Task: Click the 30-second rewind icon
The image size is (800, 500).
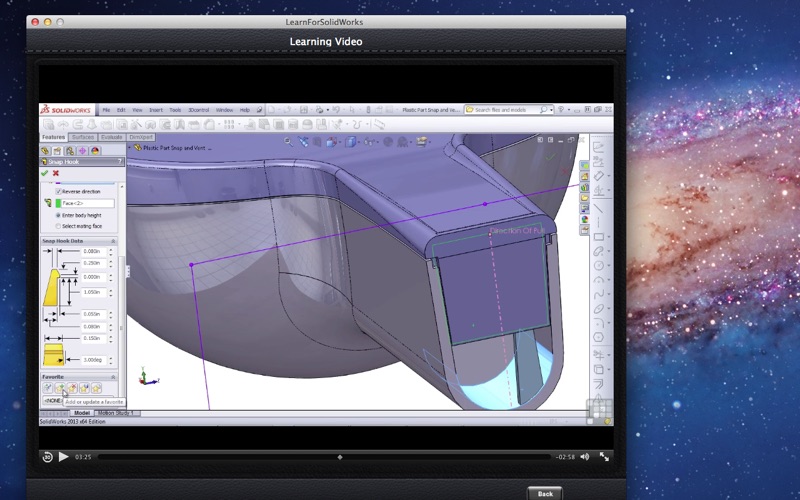Action: (47, 457)
